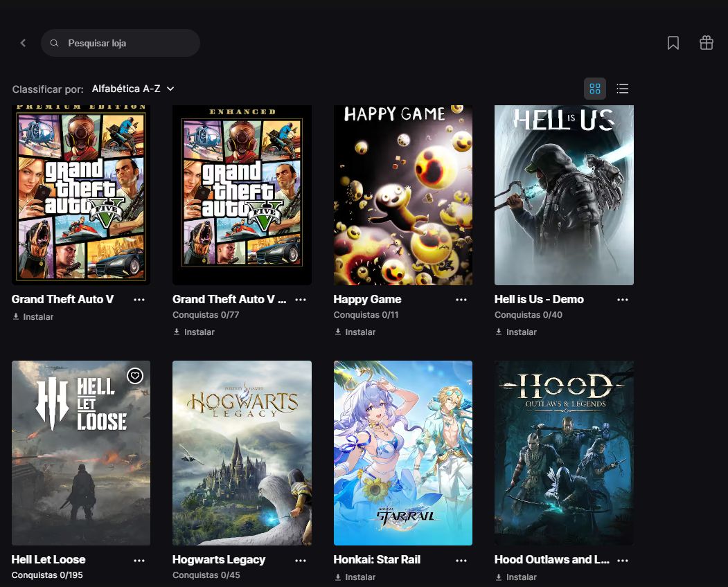The width and height of the screenshot is (728, 587).
Task: Click Conquistas 0/40 text
Action: click(529, 315)
